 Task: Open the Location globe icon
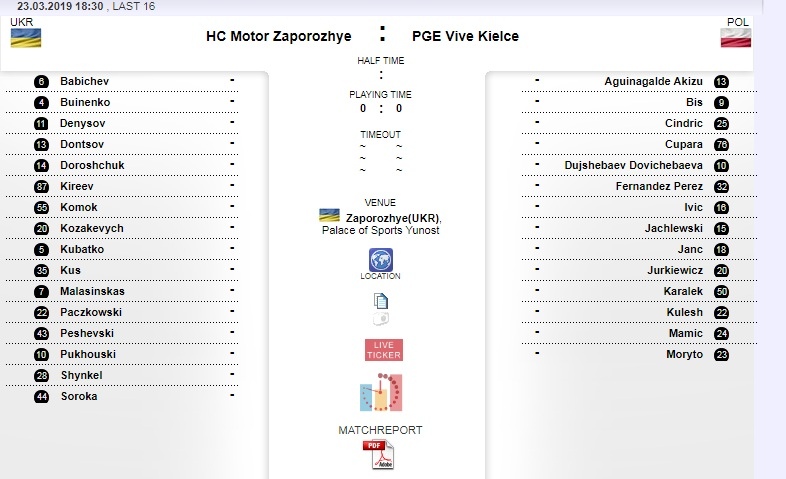pos(381,260)
